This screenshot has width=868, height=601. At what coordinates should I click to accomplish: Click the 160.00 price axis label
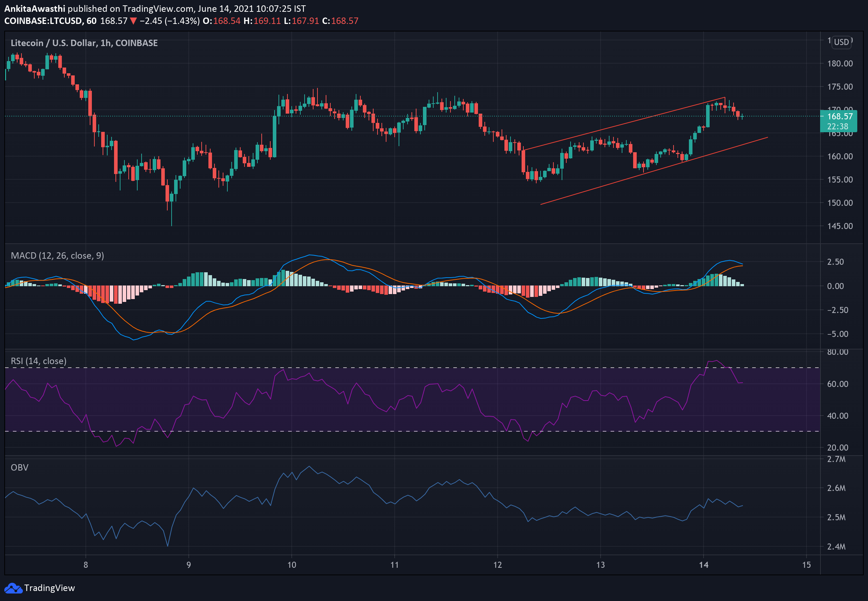tap(840, 156)
